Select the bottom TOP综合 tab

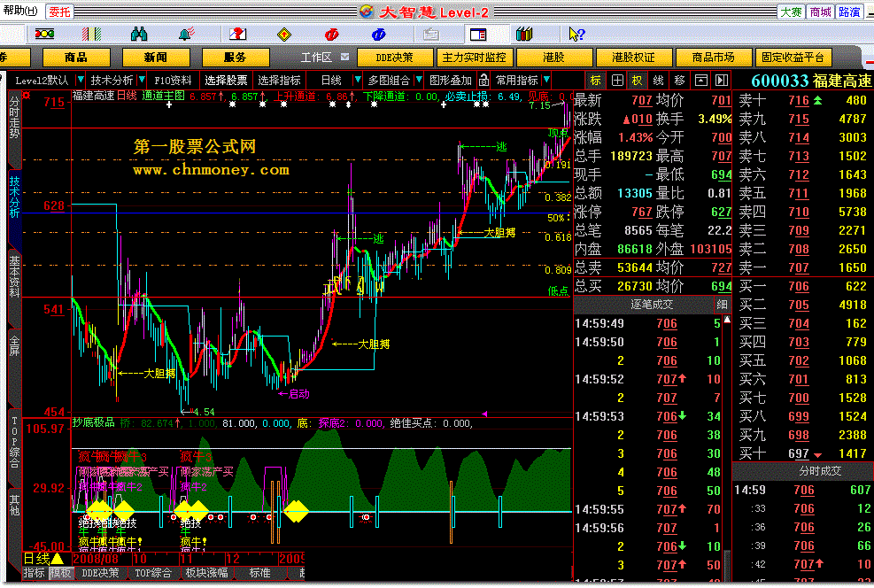pyautogui.click(x=152, y=573)
